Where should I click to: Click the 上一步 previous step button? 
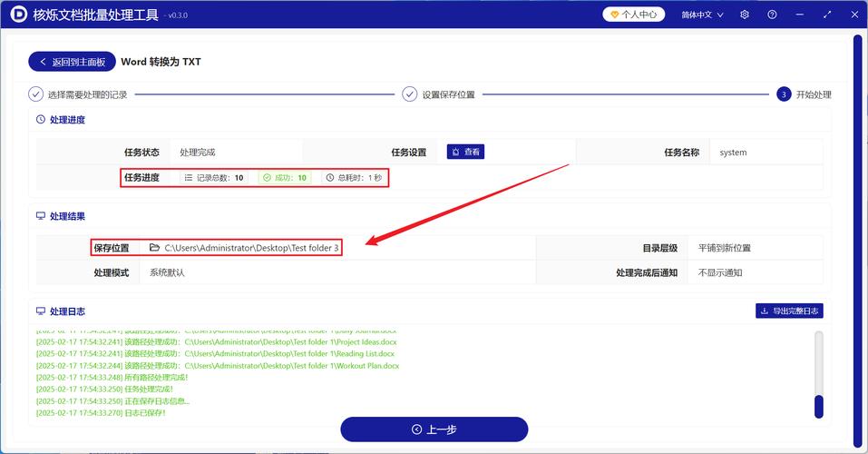[x=434, y=429]
